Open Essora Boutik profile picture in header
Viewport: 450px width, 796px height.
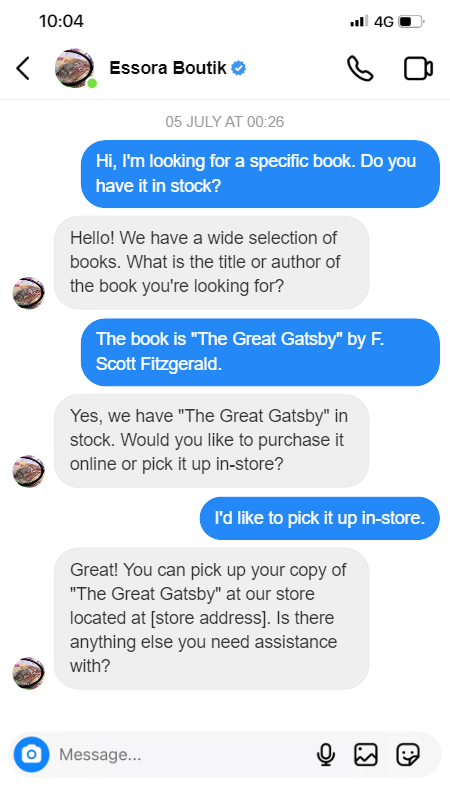(75, 68)
